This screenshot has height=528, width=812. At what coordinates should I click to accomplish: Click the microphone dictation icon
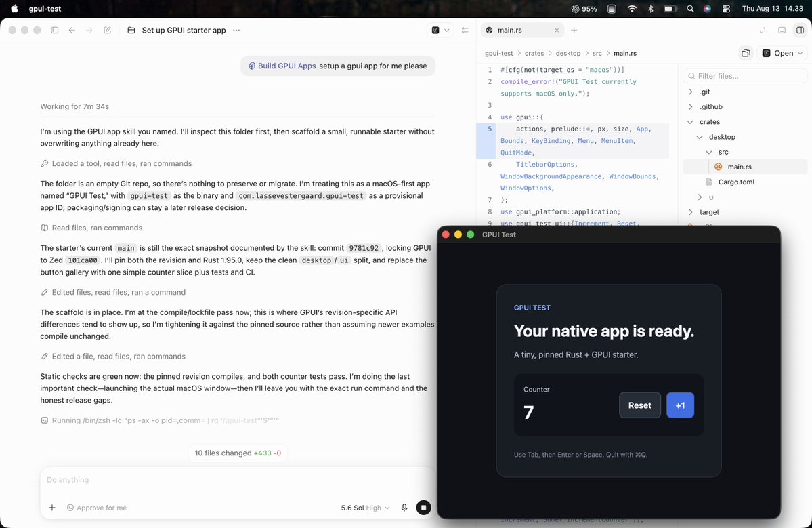coord(404,508)
